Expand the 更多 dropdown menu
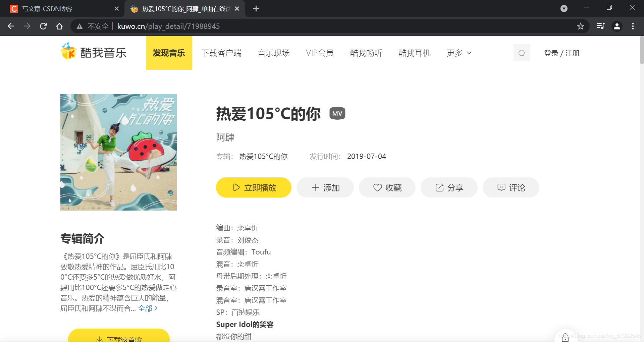The width and height of the screenshot is (644, 342). tap(459, 53)
